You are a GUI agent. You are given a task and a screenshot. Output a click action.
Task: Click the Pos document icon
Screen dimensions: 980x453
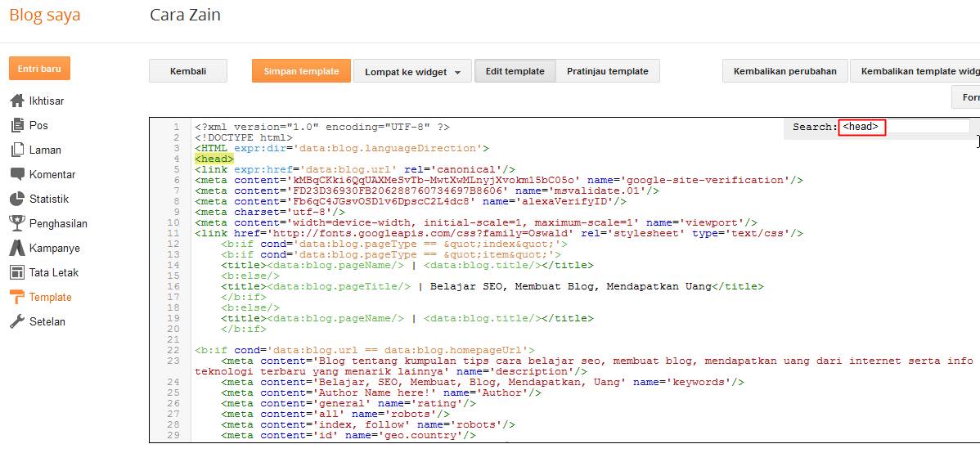click(x=16, y=125)
